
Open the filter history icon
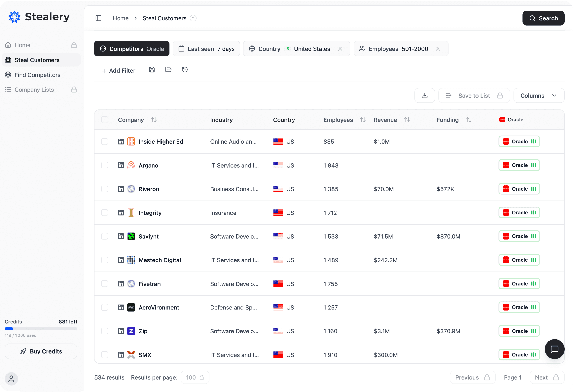click(185, 70)
